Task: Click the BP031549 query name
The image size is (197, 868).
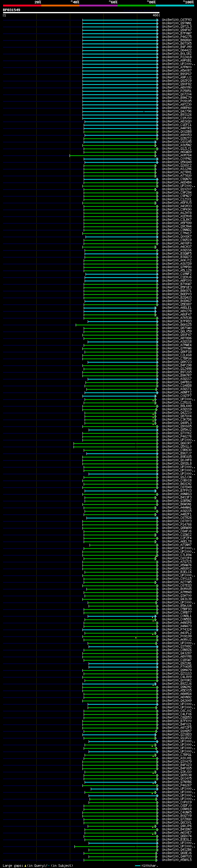Action: [11, 10]
